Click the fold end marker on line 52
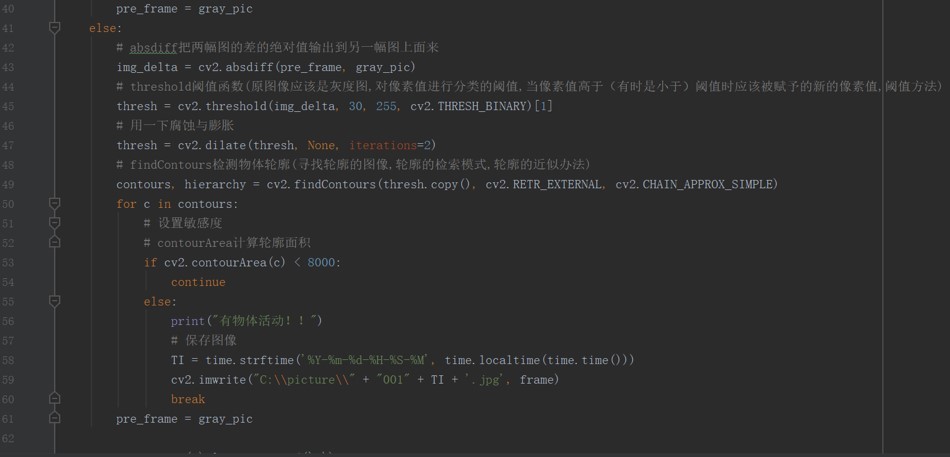Viewport: 950px width, 457px height. pyautogui.click(x=55, y=242)
